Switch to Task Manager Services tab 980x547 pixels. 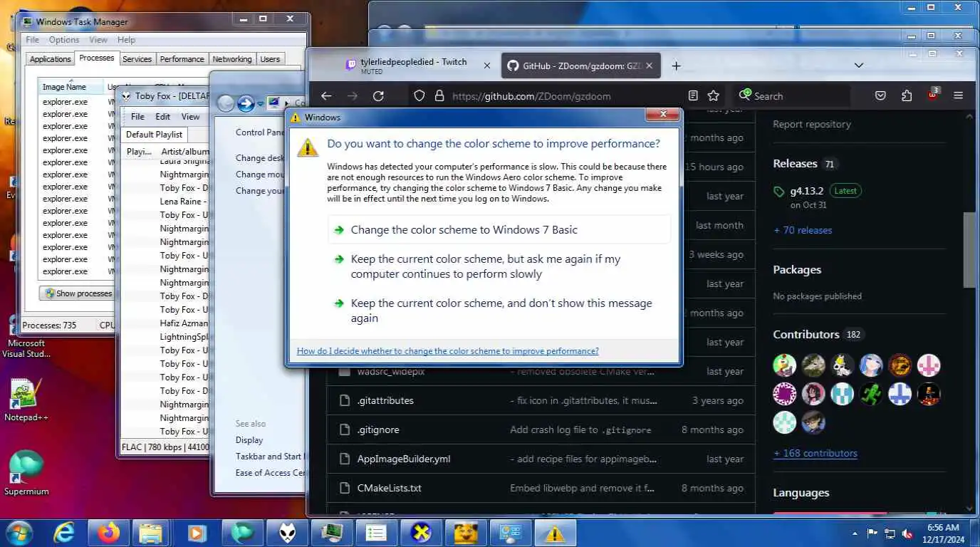[x=137, y=59]
